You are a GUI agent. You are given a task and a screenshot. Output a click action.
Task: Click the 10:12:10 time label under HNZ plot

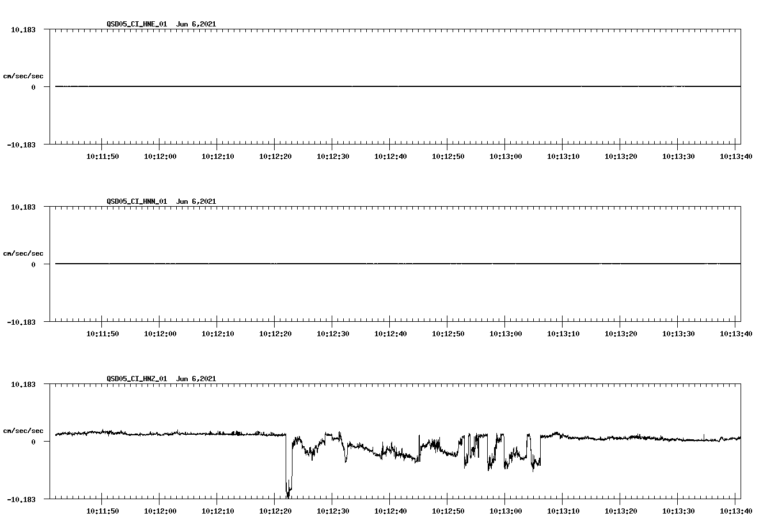tap(218, 511)
